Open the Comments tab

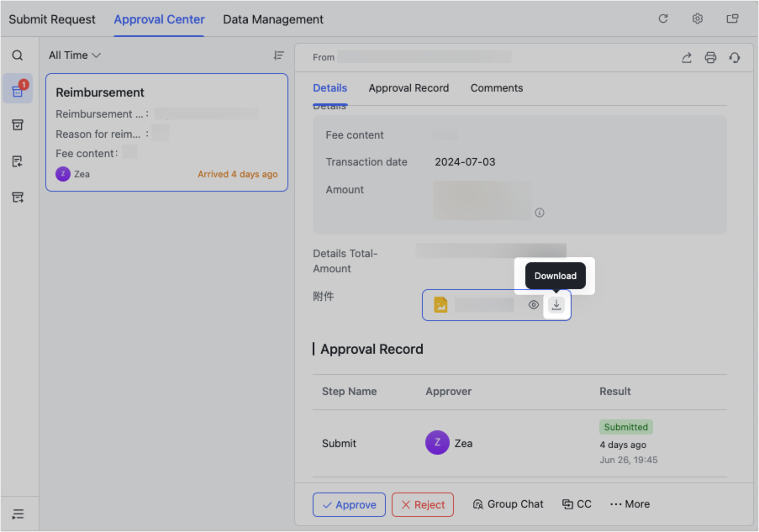[497, 88]
